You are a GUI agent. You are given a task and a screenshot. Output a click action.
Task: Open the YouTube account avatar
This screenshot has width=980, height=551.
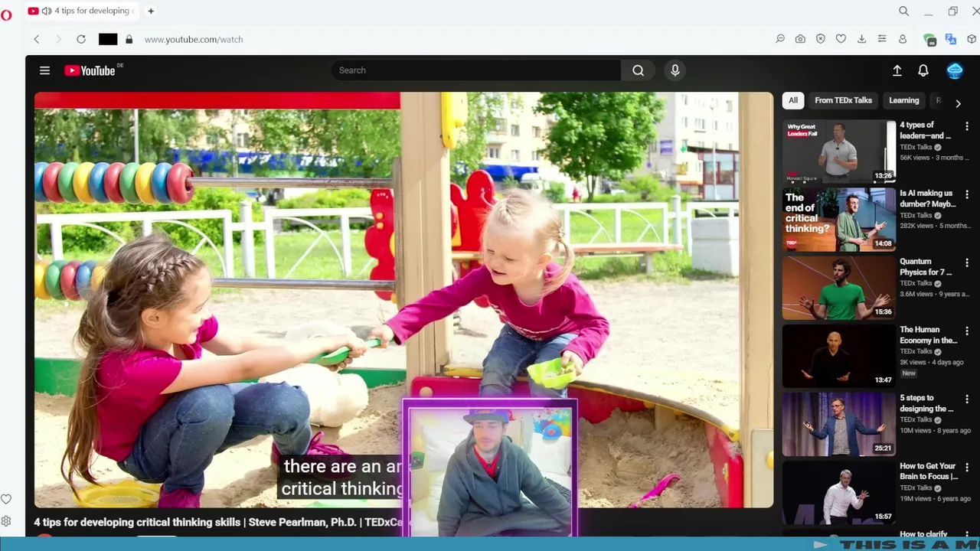point(955,70)
